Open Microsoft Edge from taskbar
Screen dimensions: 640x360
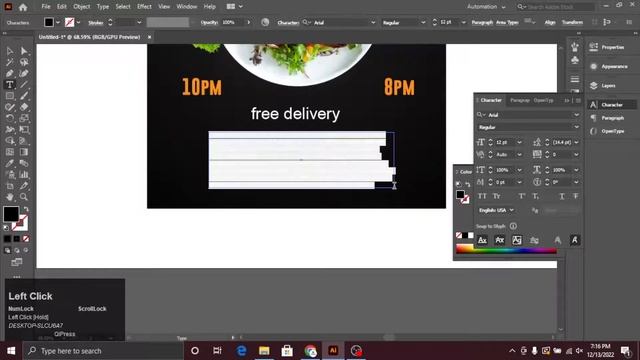point(241,351)
